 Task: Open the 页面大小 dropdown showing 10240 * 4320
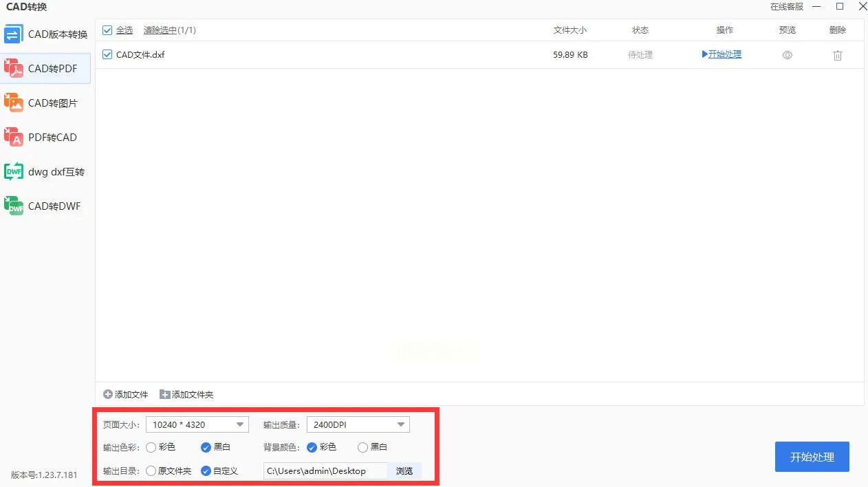pyautogui.click(x=197, y=424)
